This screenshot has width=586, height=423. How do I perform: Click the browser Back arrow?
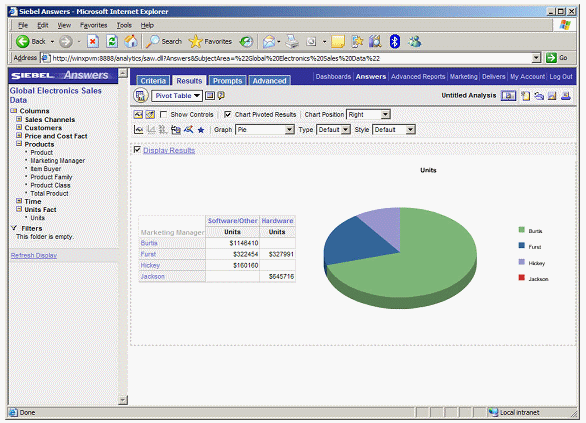pyautogui.click(x=22, y=41)
